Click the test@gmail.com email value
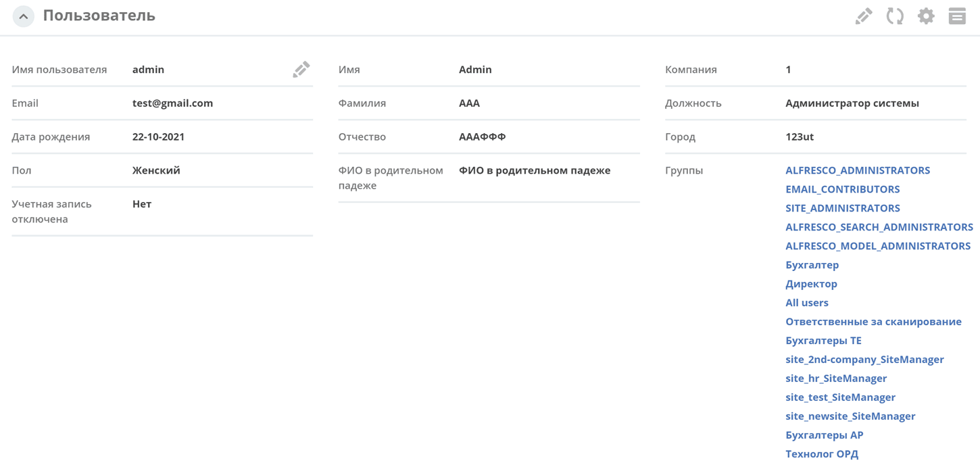The height and width of the screenshot is (463, 980). [172, 103]
